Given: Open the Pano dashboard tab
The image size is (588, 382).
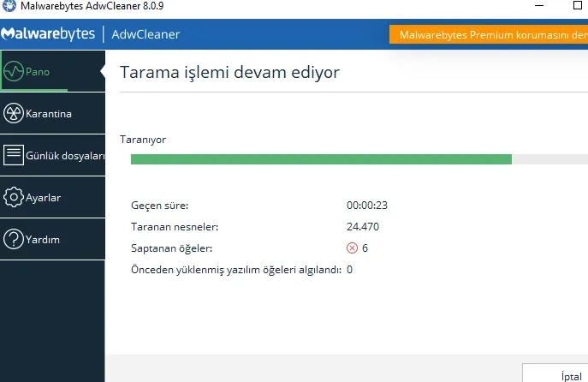Looking at the screenshot, I should click(52, 71).
